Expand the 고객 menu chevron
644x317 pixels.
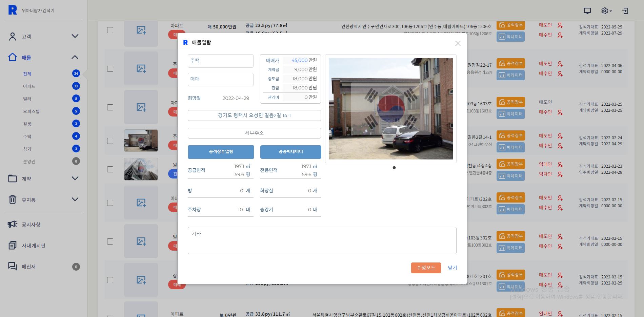[x=75, y=36]
